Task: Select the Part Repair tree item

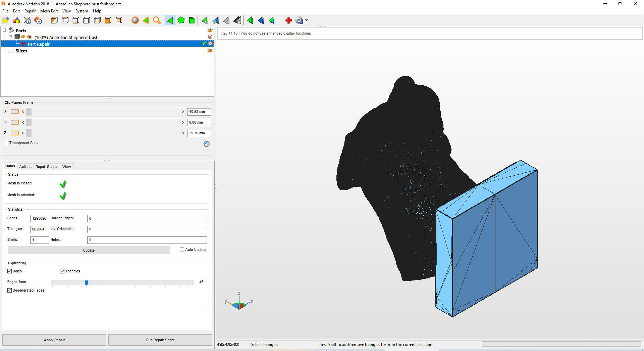Action: [x=39, y=44]
